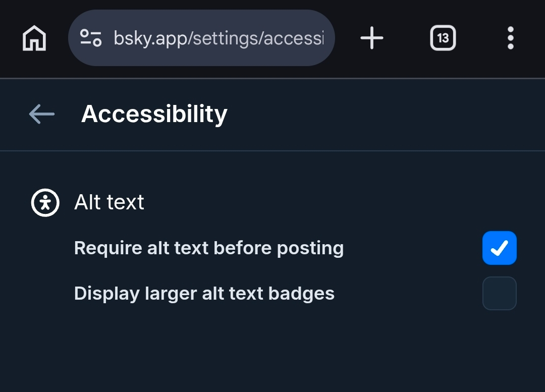Uncheck Require alt text before posting checkbox
This screenshot has height=392, width=545.
click(x=499, y=248)
